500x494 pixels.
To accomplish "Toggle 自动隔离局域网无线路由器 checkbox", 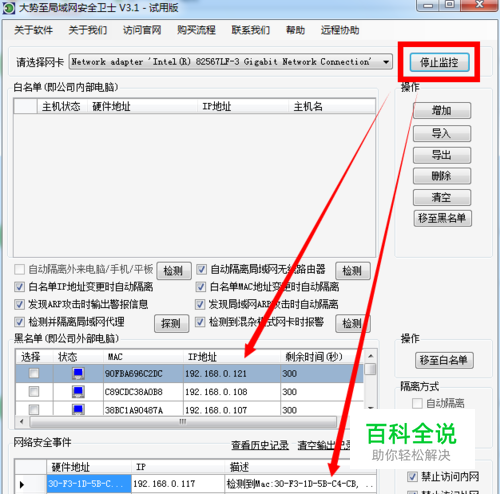I will pyautogui.click(x=201, y=269).
